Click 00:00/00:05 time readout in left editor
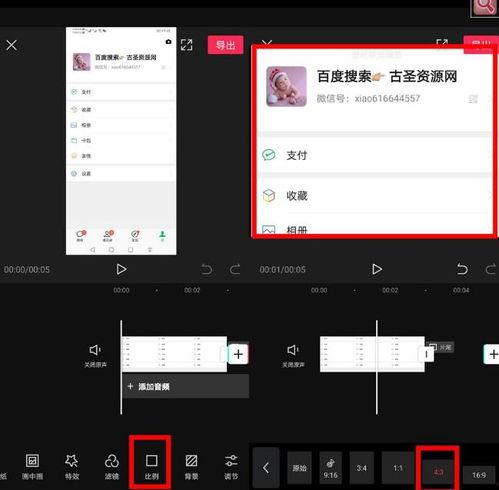 point(27,269)
